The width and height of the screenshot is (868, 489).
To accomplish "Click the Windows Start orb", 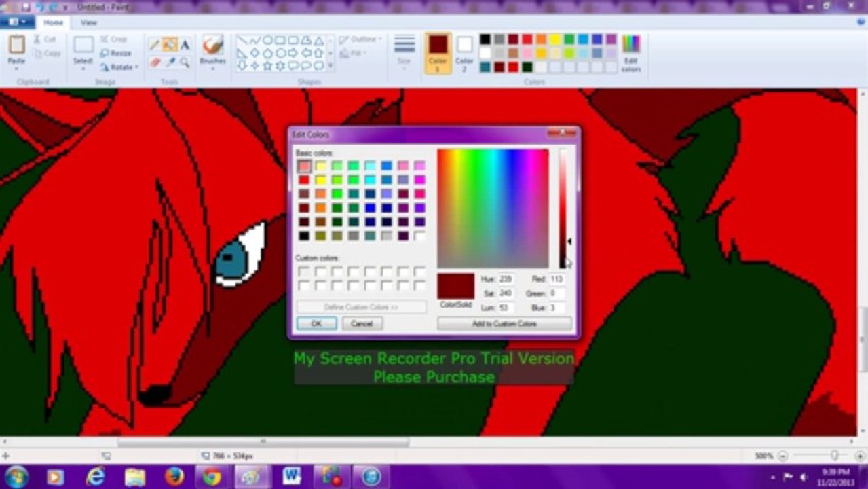I will click(x=16, y=477).
